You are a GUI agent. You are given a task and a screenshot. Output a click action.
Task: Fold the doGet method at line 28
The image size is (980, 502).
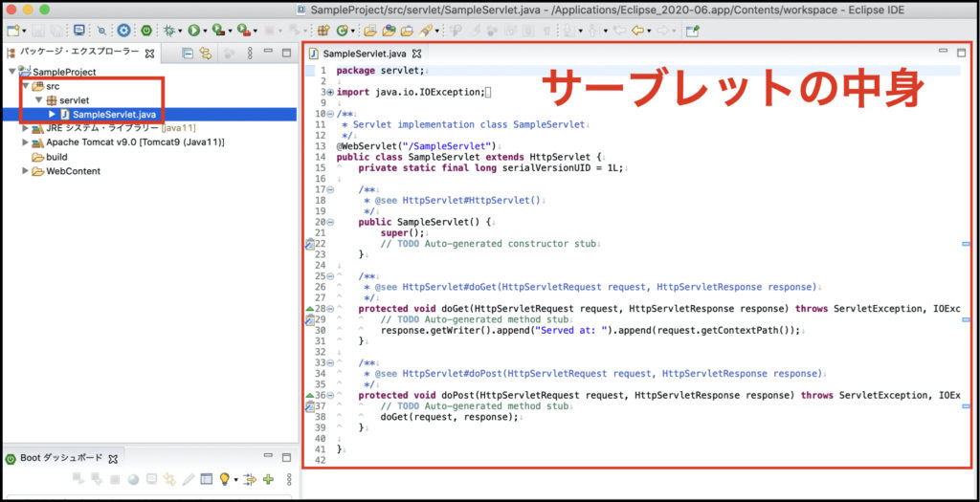pyautogui.click(x=330, y=309)
